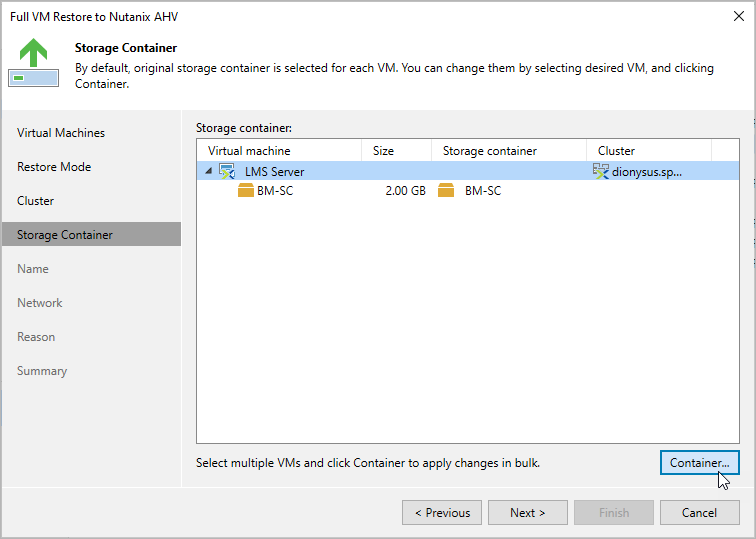Viewport: 756px width, 539px height.
Task: Select the LMS Server row
Action: 400,172
